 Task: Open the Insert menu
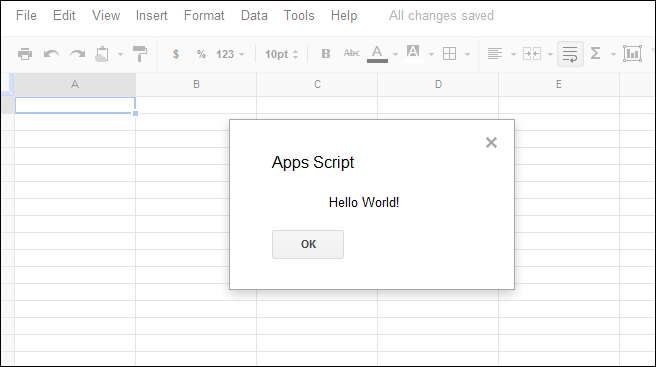[151, 15]
